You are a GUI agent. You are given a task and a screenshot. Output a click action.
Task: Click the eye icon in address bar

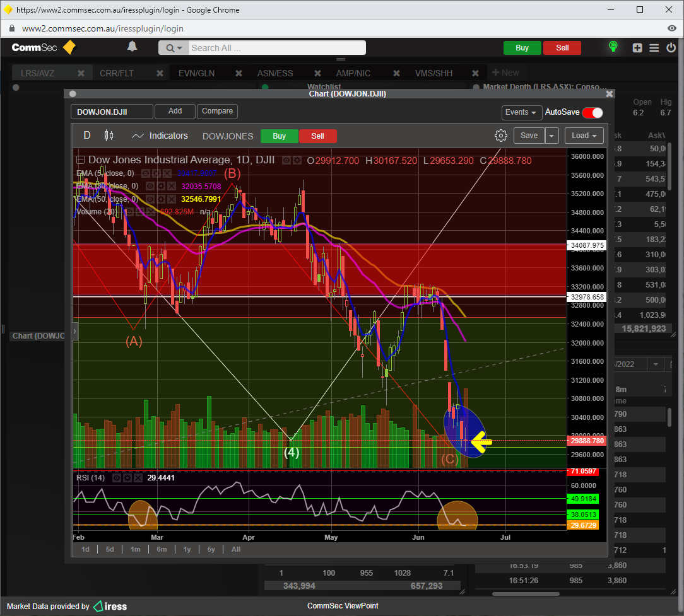point(672,28)
